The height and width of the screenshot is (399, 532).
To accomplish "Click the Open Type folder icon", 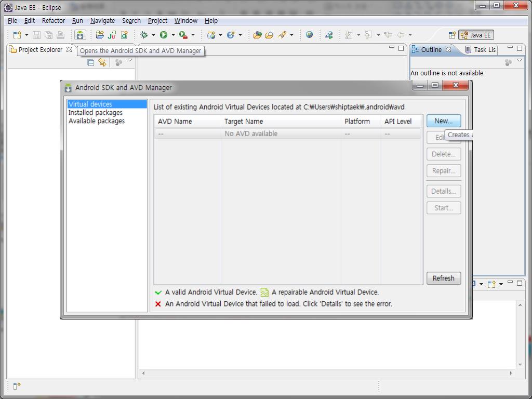I will click(x=258, y=35).
